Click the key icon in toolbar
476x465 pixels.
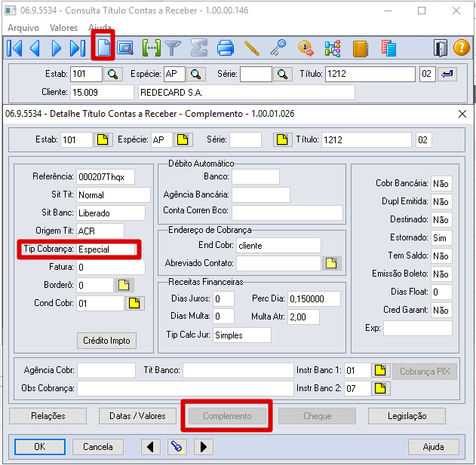pyautogui.click(x=278, y=47)
